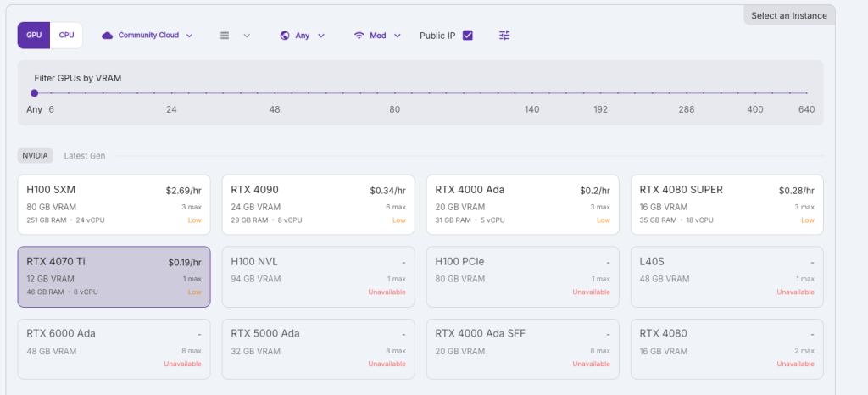Switch to CPU instance type
This screenshot has height=395, width=868.
pyautogui.click(x=66, y=36)
